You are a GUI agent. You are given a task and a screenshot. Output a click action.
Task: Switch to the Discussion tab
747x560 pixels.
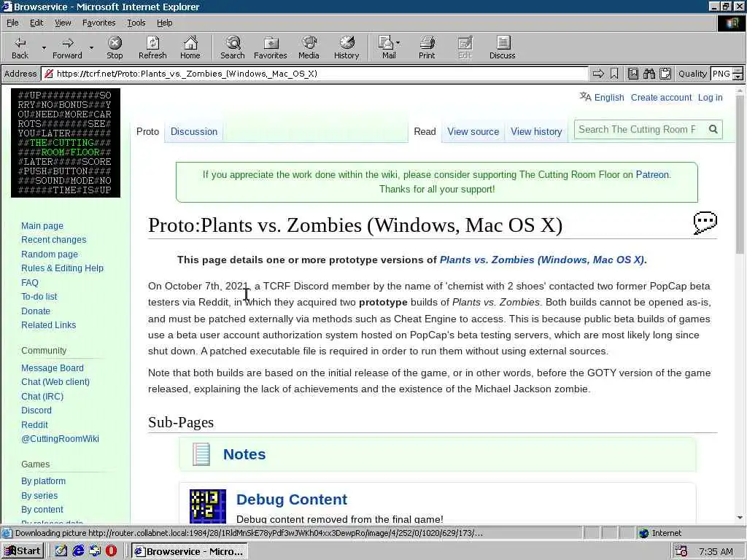pos(194,131)
